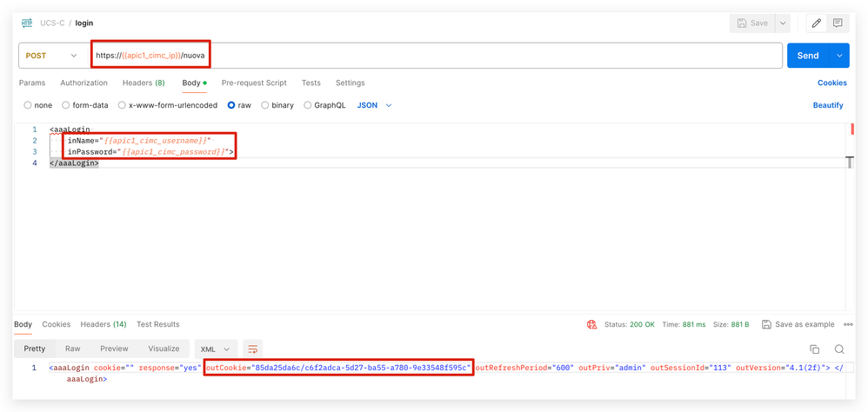Open the Tests tab
The height and width of the screenshot is (412, 868).
coord(311,83)
